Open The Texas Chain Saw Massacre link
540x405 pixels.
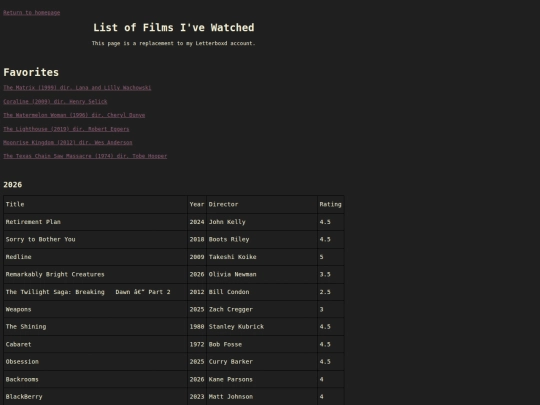[x=85, y=156]
